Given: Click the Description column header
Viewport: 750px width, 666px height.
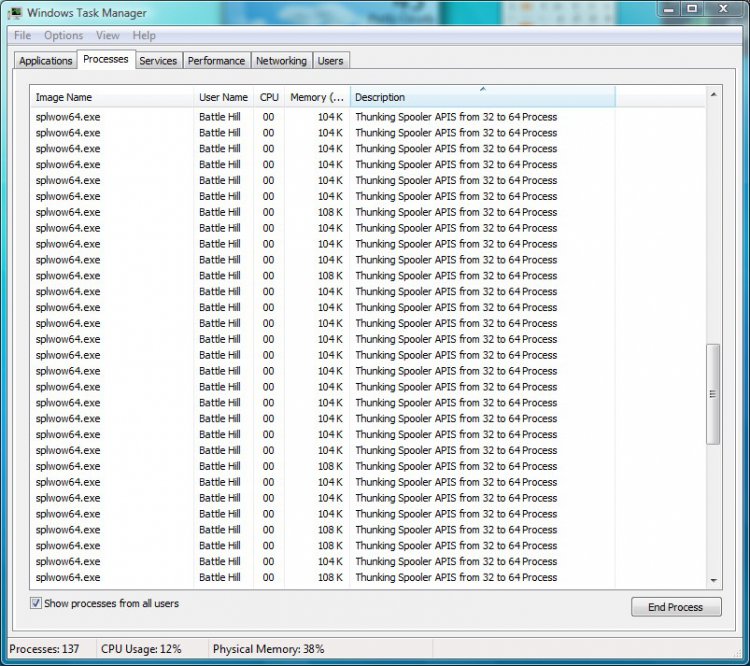Looking at the screenshot, I should coord(483,97).
